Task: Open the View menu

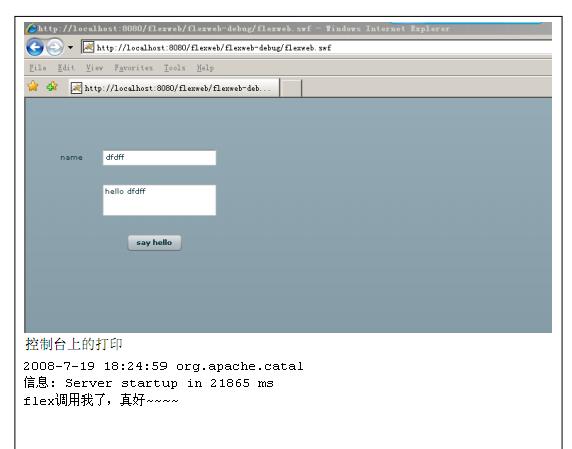Action: point(94,68)
